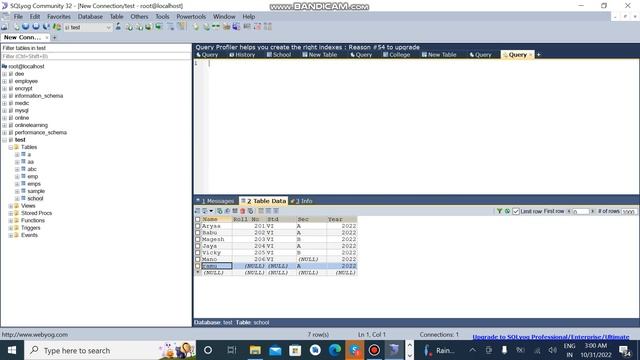Check the select-all box beside the Name header
The width and height of the screenshot is (640, 360).
[198, 220]
